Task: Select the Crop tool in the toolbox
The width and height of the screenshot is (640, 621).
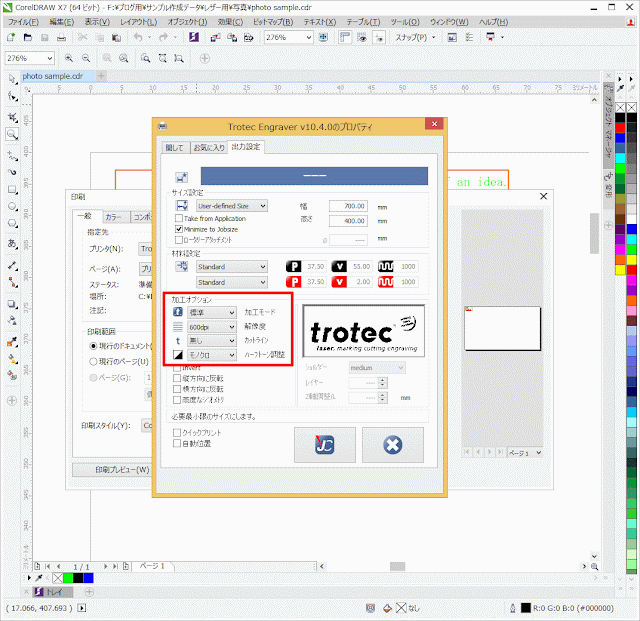Action: click(13, 118)
